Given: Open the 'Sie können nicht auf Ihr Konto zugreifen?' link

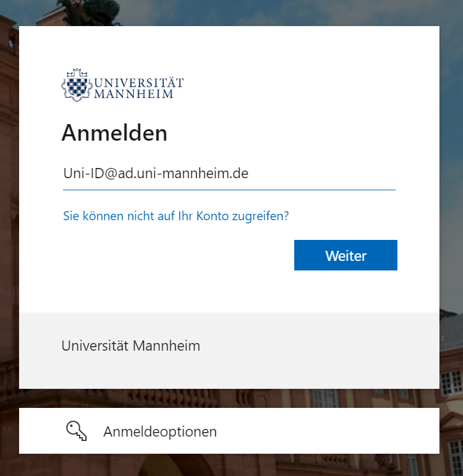Looking at the screenshot, I should pos(176,216).
